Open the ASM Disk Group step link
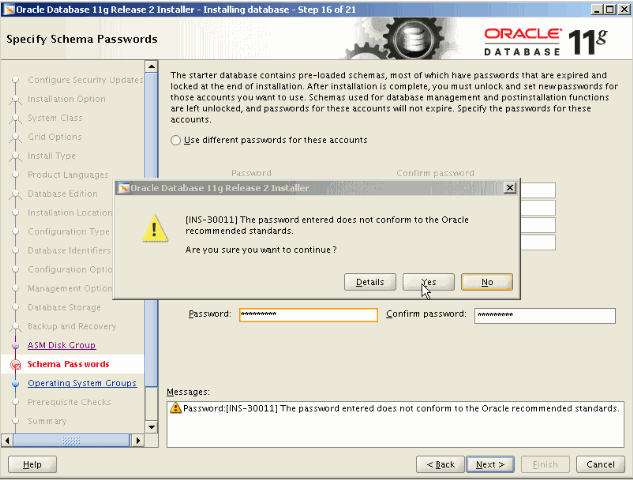Viewport: 633px width, 480px height. point(62,345)
